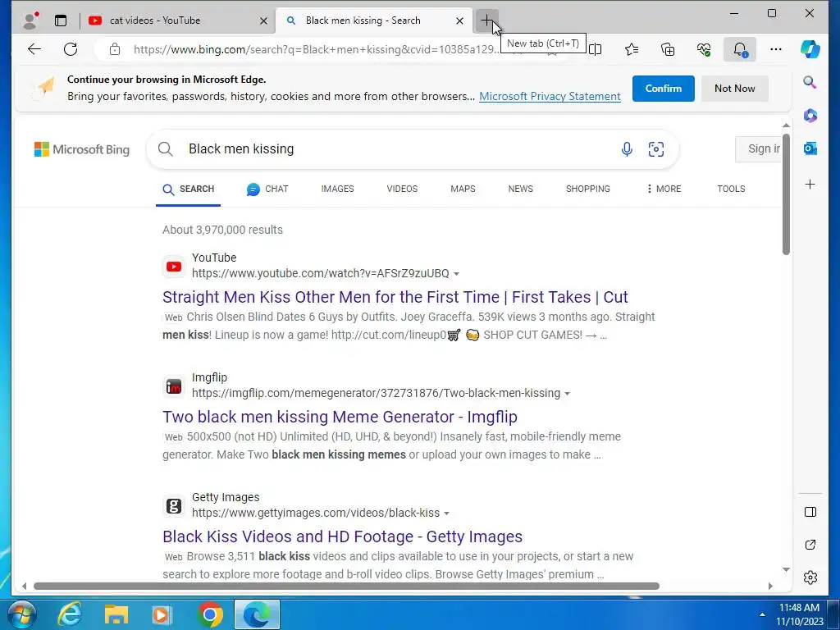Click the scroll right arrow
Screen dimensions: 840x630
point(770,586)
